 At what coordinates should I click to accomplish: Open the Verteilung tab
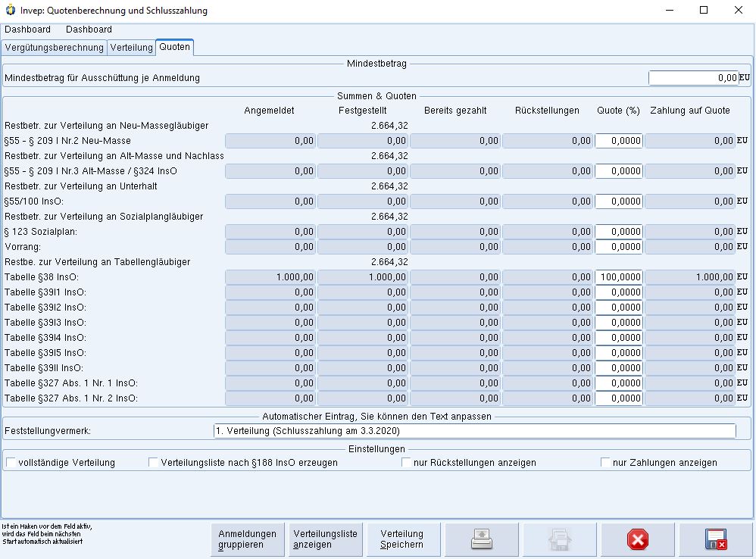pyautogui.click(x=131, y=48)
